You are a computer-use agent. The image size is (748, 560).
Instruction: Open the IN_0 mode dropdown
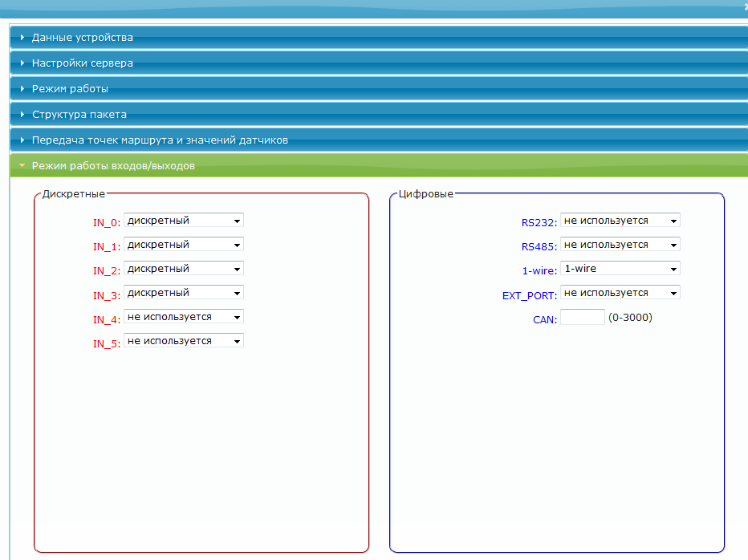click(184, 221)
